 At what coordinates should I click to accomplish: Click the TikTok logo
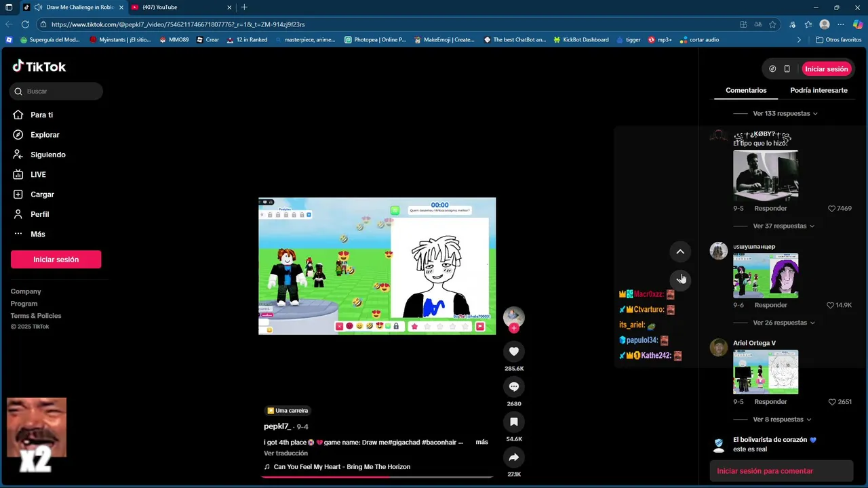tap(39, 66)
